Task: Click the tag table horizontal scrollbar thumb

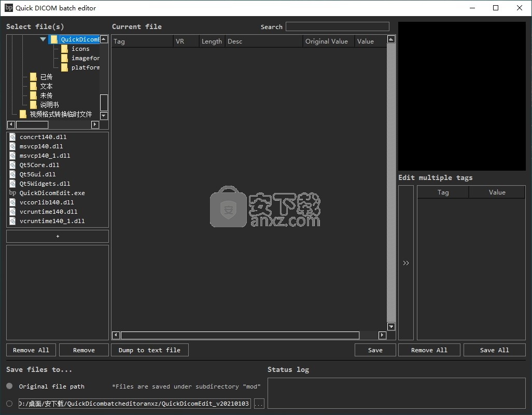Action: tap(240, 335)
